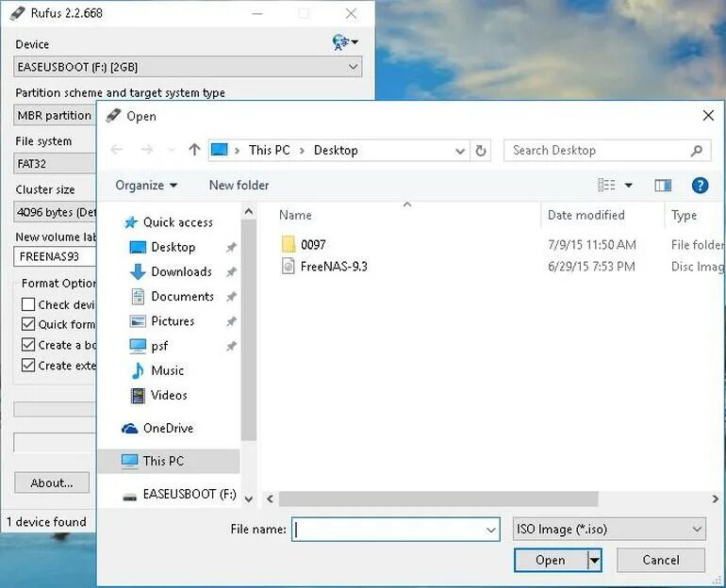Click the navigation pane scrollbar thumb
This screenshot has width=726, height=588.
[x=249, y=330]
